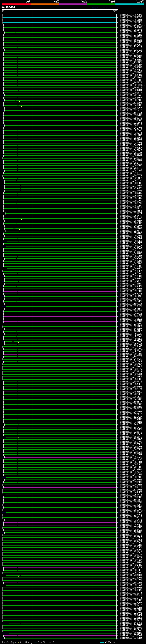Click the purple alignment bar for B8EBN7
This screenshot has height=644, width=146.
[x=60, y=321]
